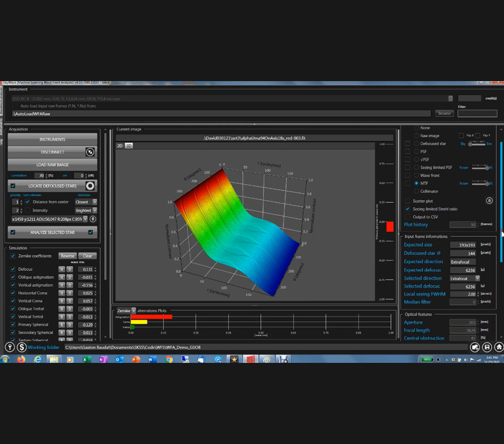
Task: Click the dollar sign icon at bottom left
Action: tap(21, 347)
